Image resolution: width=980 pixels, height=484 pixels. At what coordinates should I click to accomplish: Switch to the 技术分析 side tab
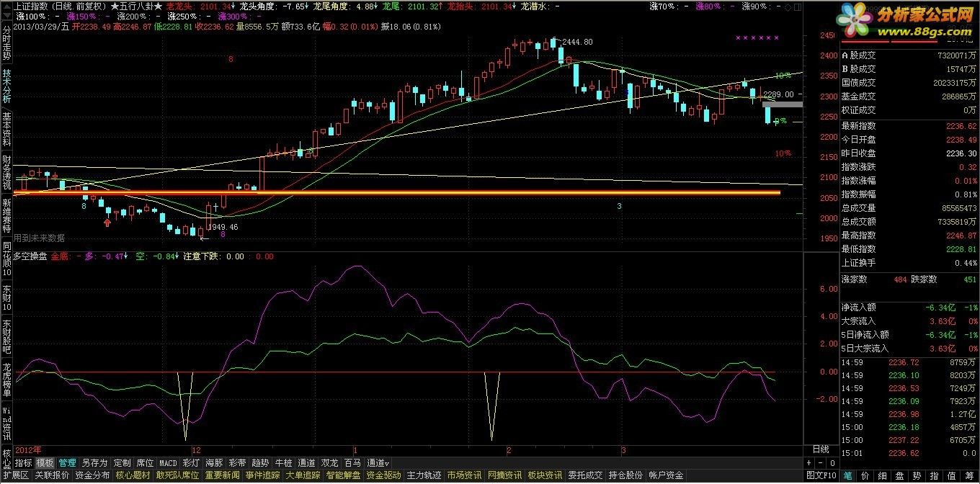click(x=6, y=86)
